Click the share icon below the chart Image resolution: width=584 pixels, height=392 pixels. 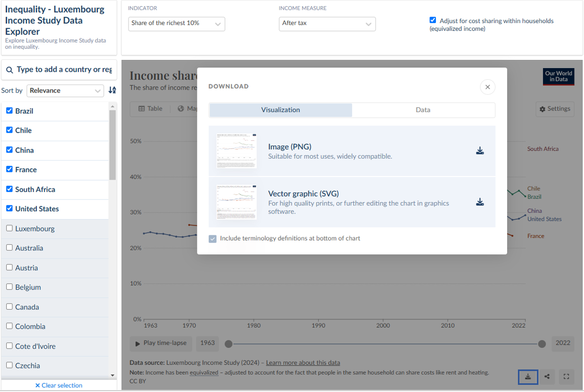pyautogui.click(x=547, y=377)
